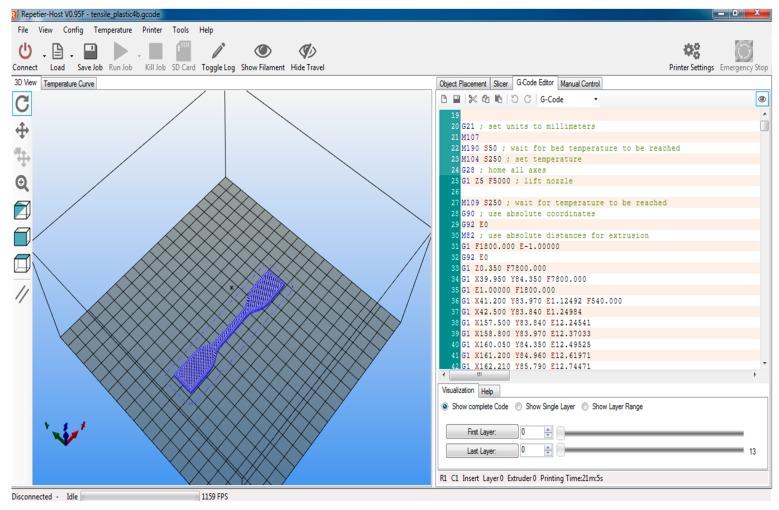Select the move viewpoint arrows tool
The width and height of the screenshot is (779, 510).
22,130
